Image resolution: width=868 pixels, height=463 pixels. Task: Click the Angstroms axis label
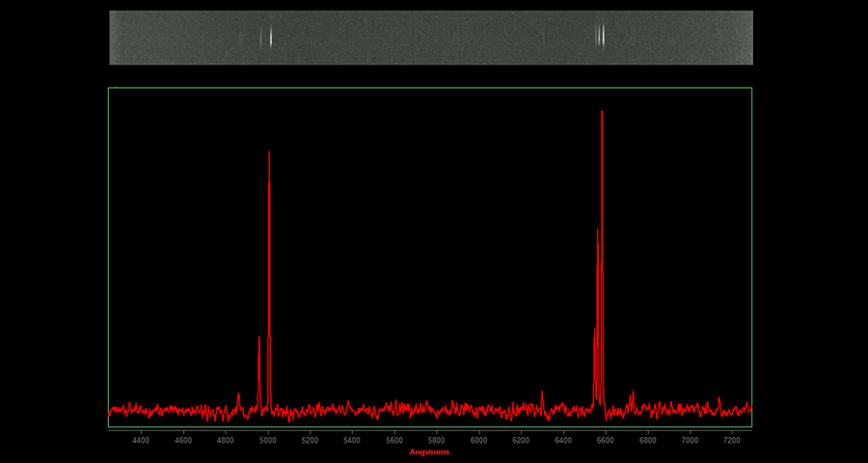tap(429, 451)
